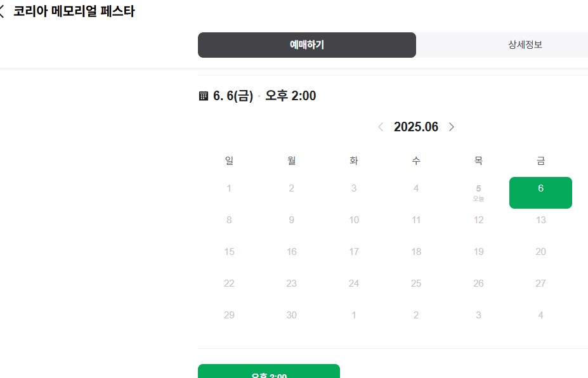The width and height of the screenshot is (588, 378).
Task: Select June 27 on the calendar
Action: [540, 283]
